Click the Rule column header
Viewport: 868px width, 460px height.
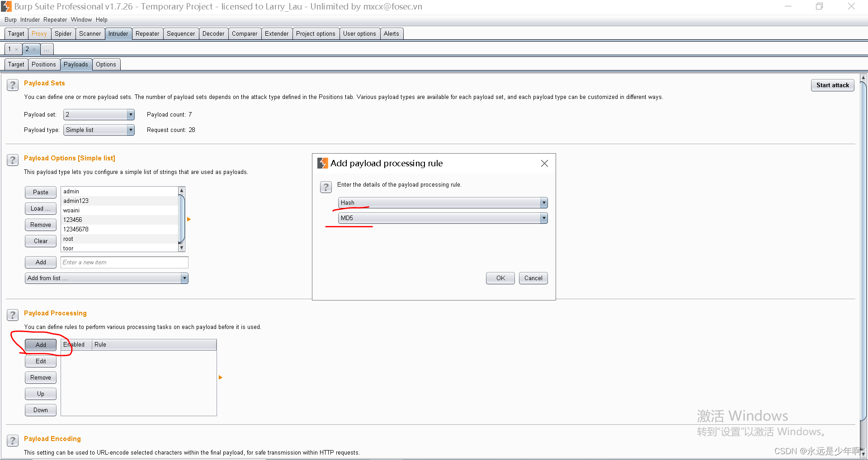(x=154, y=345)
